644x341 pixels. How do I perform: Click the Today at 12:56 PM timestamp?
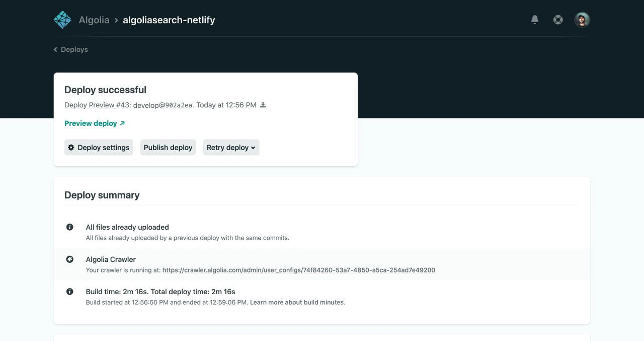click(226, 105)
